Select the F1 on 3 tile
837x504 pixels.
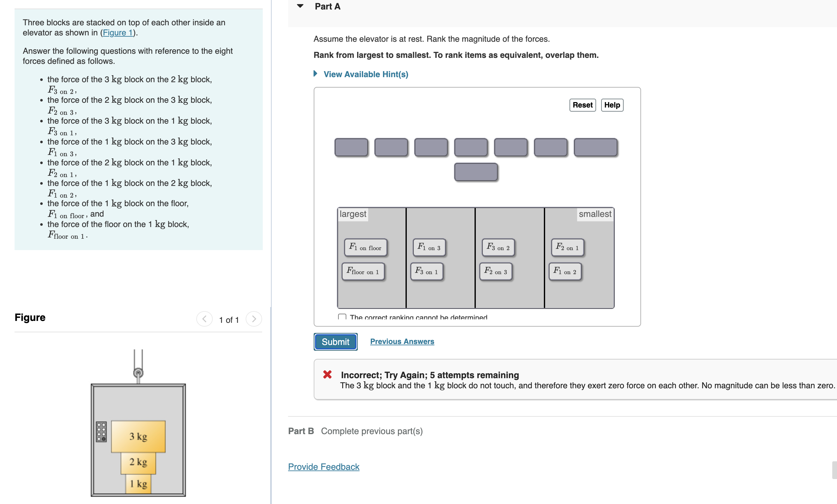tap(429, 248)
